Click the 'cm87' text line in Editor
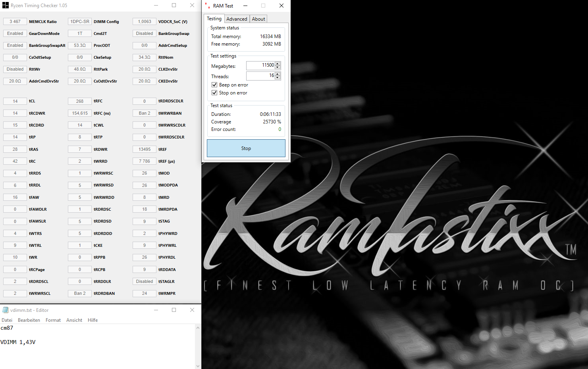This screenshot has width=588, height=369. point(7,328)
